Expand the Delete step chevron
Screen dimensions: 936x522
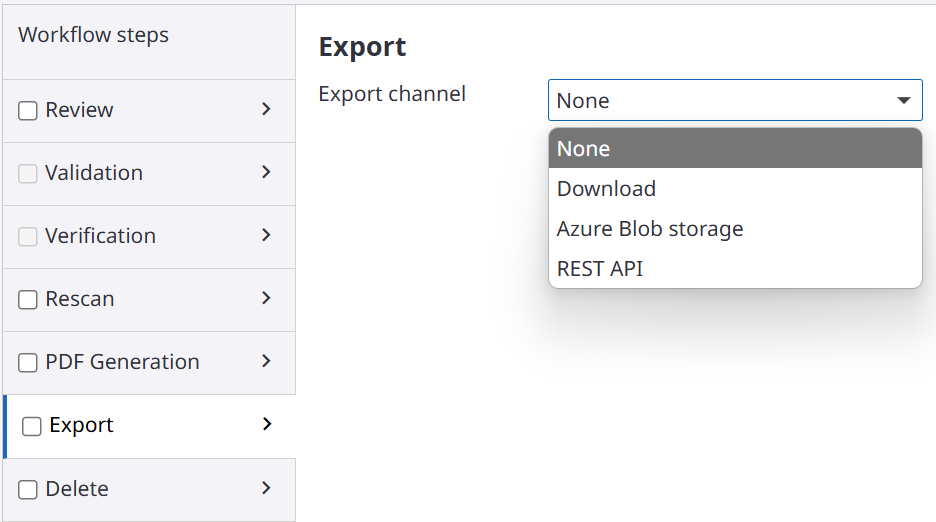click(x=266, y=488)
